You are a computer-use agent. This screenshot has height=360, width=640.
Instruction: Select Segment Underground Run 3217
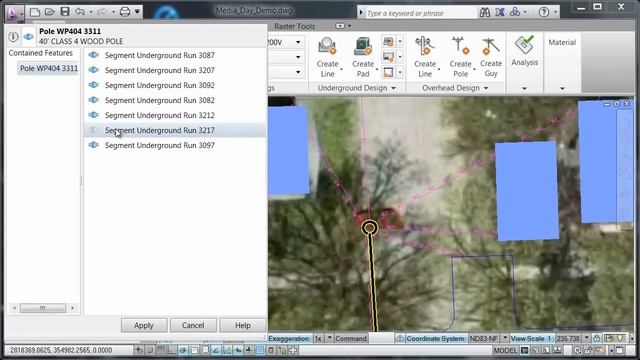(x=176, y=130)
